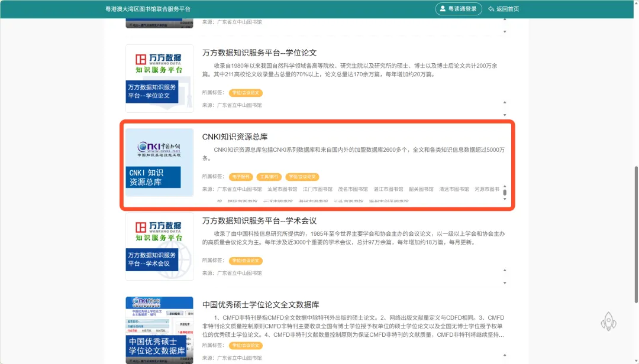
Task: Open title 中国优秀硕士学位论文全文数据库
Action: pyautogui.click(x=261, y=304)
